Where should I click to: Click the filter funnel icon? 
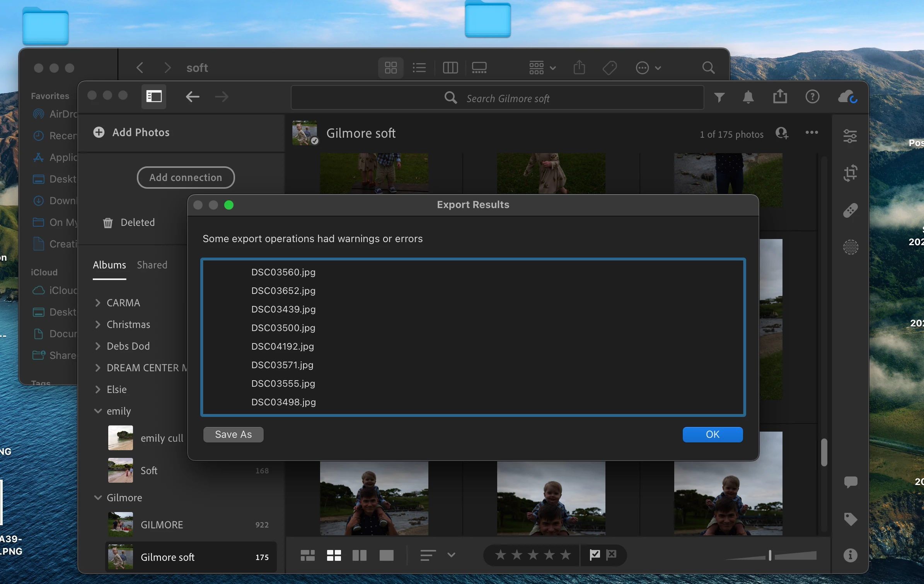click(719, 97)
